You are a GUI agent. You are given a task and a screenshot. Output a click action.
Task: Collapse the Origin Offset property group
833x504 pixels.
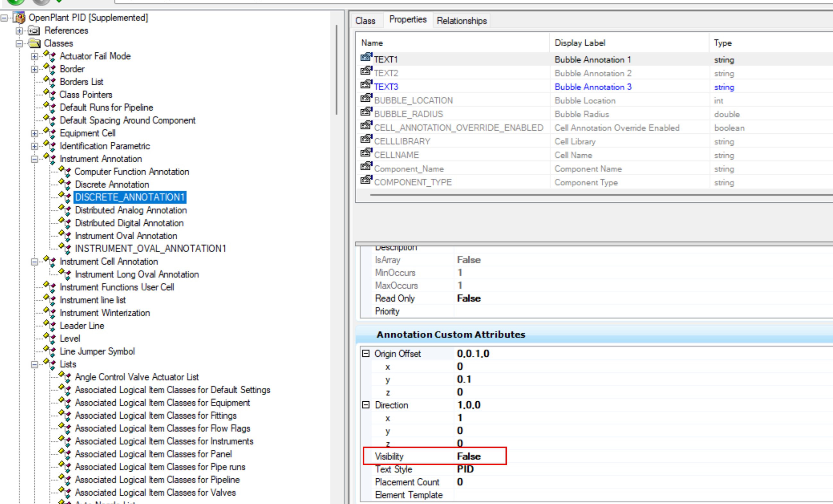tap(366, 354)
